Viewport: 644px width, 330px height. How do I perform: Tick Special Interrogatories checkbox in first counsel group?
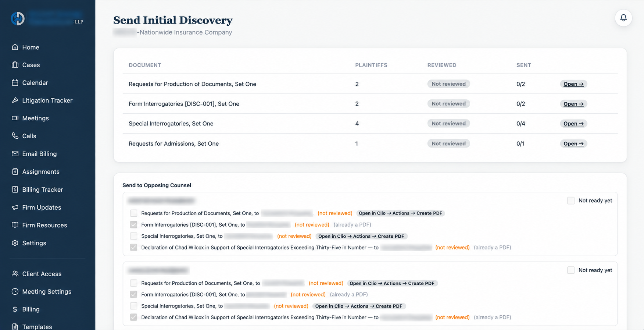(x=133, y=236)
